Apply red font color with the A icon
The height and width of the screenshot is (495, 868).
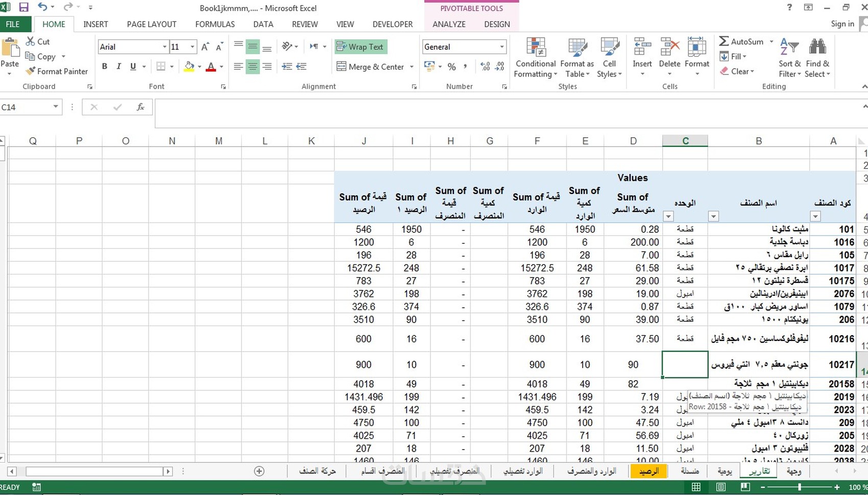pyautogui.click(x=211, y=66)
